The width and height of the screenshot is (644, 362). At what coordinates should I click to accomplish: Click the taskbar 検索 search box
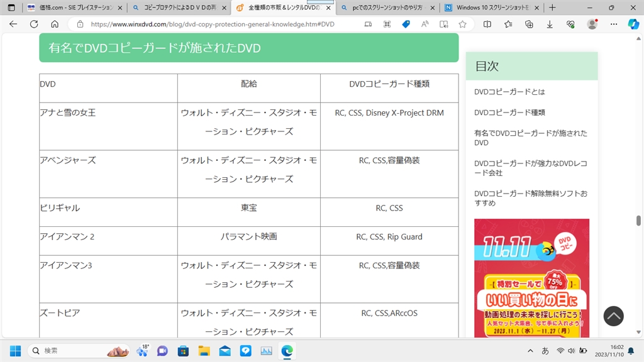pyautogui.click(x=79, y=351)
